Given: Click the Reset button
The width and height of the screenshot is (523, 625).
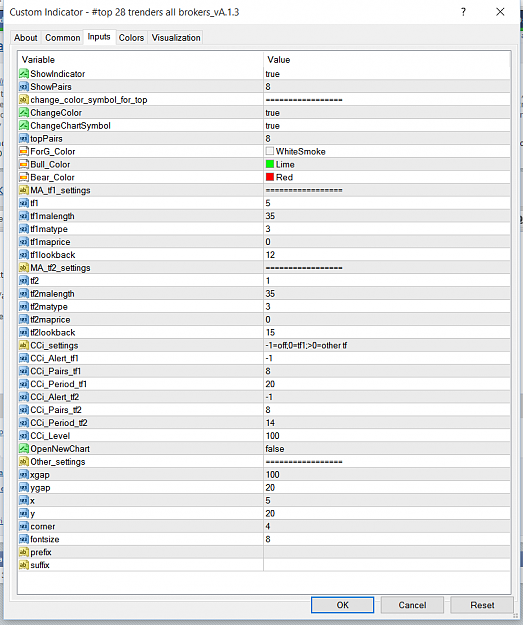Looking at the screenshot, I should pos(482,605).
